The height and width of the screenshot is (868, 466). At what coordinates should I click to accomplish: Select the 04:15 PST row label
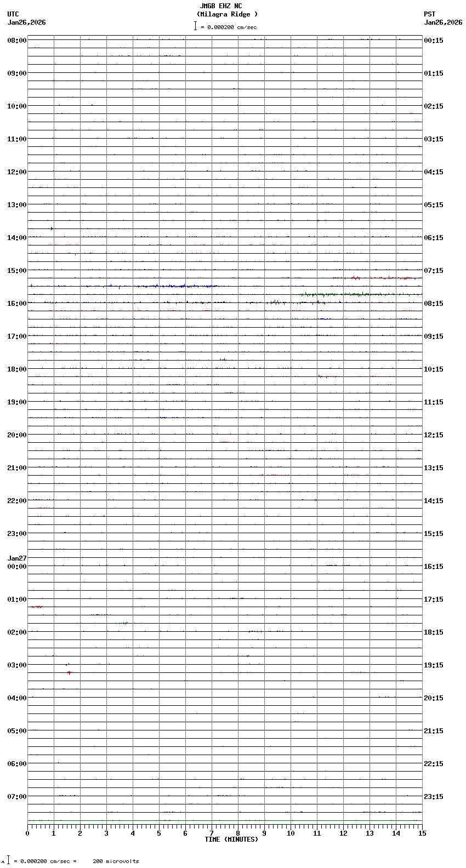click(x=434, y=172)
